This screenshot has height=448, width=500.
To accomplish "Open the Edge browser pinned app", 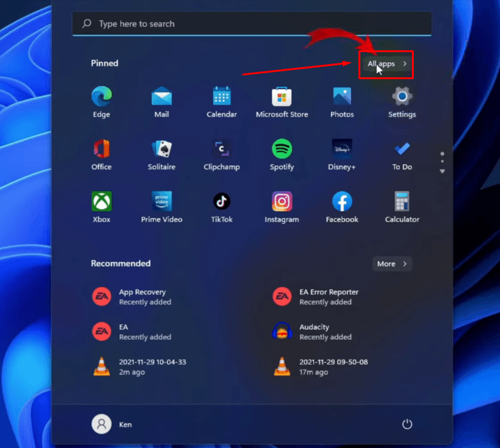I will 101,102.
